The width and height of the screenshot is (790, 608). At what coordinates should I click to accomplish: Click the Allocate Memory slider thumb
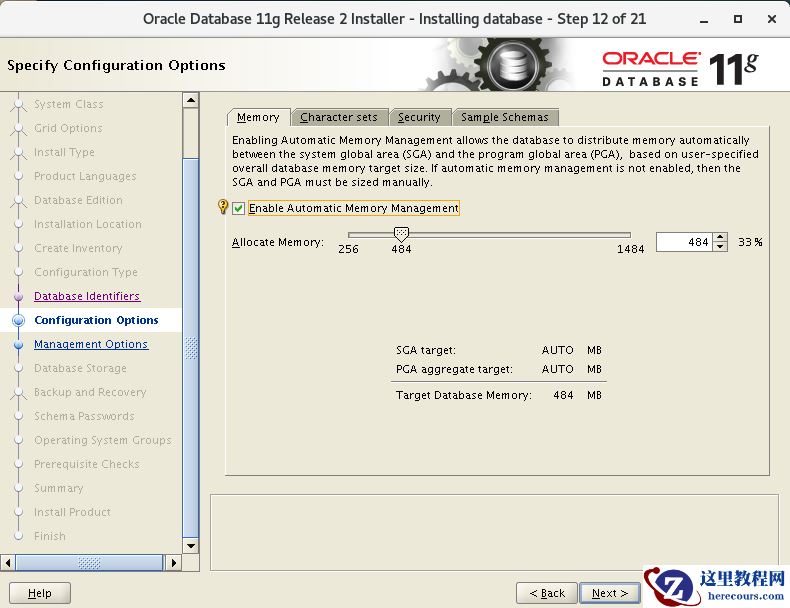(401, 233)
